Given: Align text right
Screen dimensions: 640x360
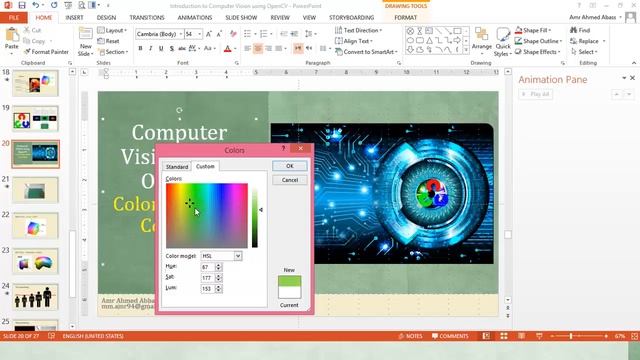Looking at the screenshot, I should pyautogui.click(x=269, y=49).
